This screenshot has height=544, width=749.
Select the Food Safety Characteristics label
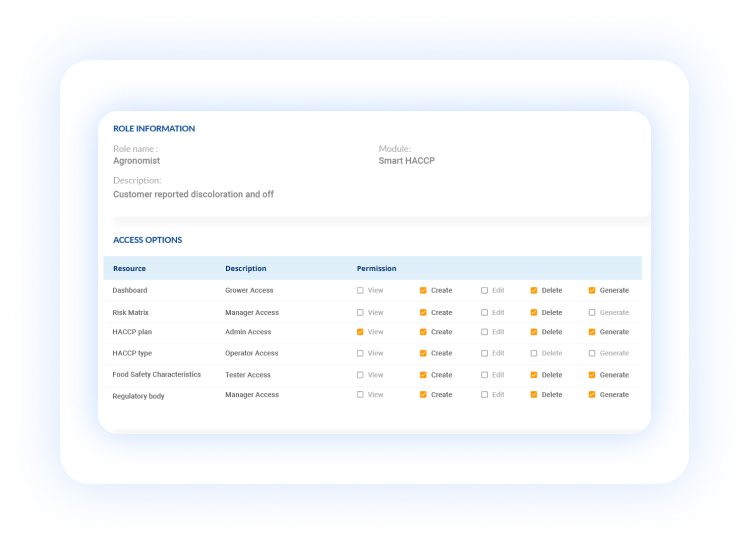click(157, 374)
